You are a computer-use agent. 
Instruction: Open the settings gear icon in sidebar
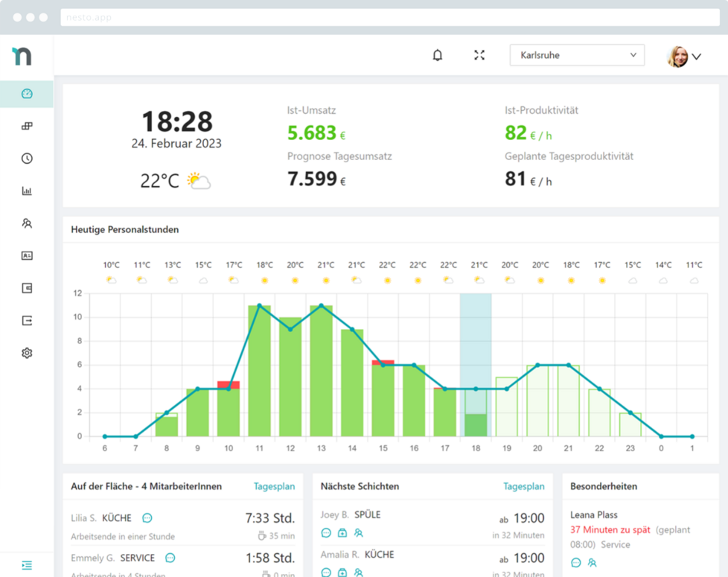(27, 353)
